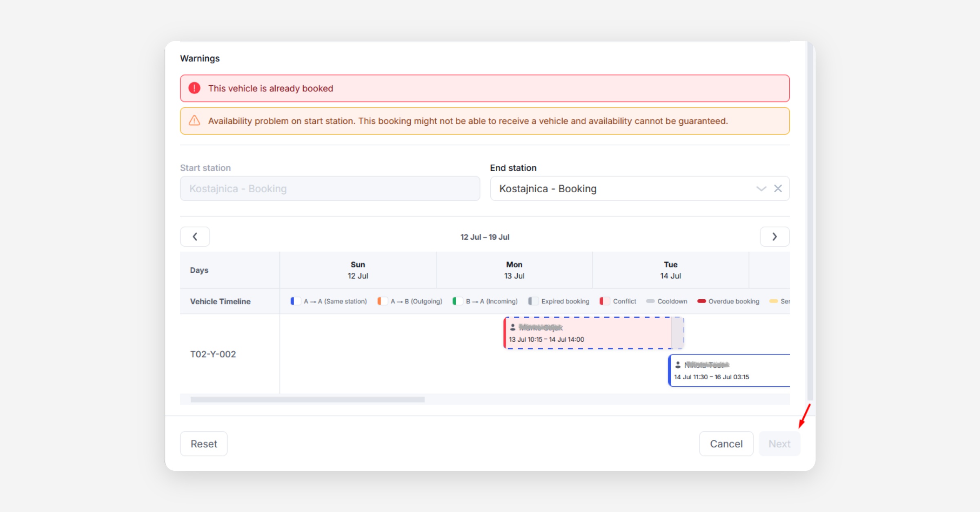Click the blue A → A Same station legend swatch
Image resolution: width=980 pixels, height=512 pixels.
click(x=295, y=301)
